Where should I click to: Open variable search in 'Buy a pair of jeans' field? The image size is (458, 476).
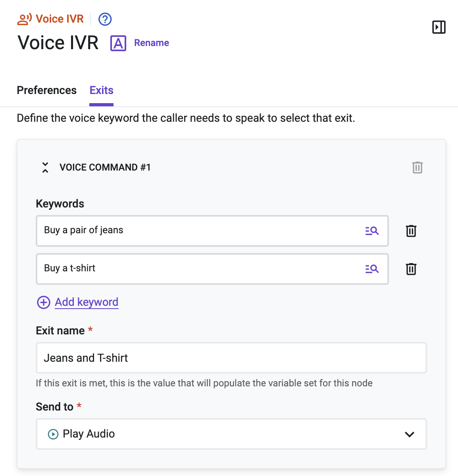(x=372, y=231)
